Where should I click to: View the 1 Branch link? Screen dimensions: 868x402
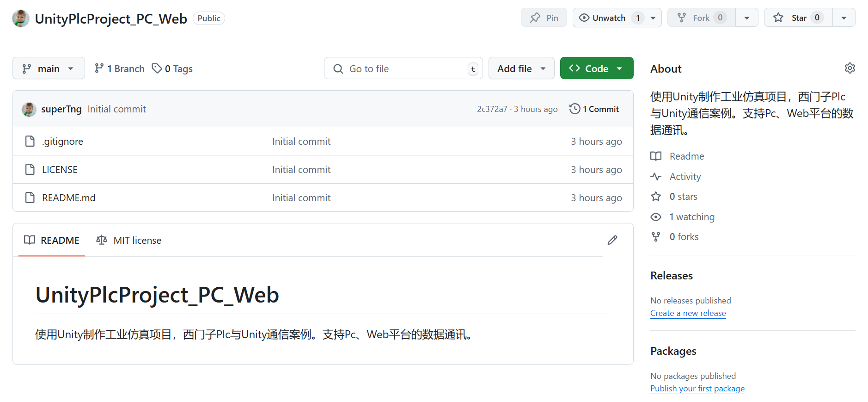119,68
